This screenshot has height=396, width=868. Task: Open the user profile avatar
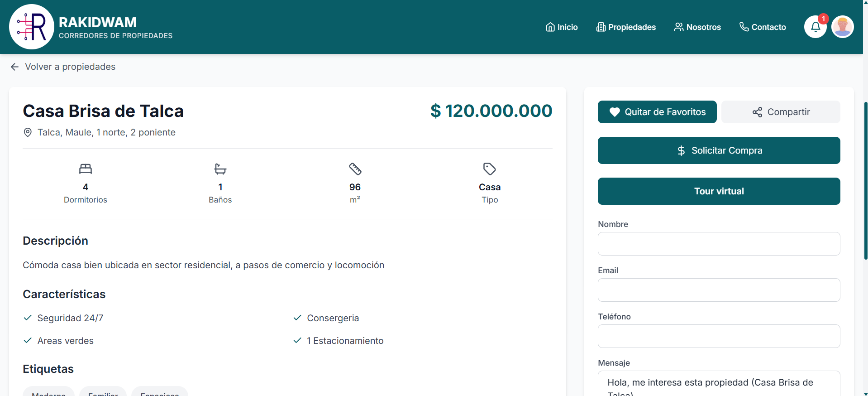[x=842, y=27]
